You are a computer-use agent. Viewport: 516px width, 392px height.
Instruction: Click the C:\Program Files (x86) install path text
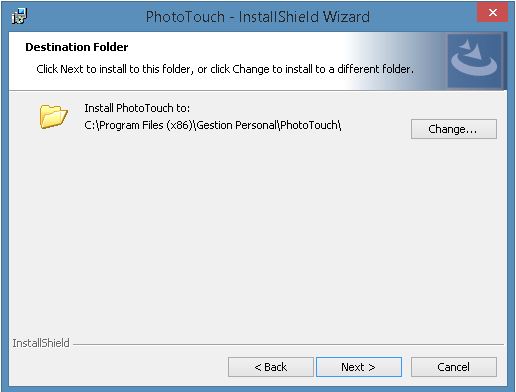[x=213, y=125]
